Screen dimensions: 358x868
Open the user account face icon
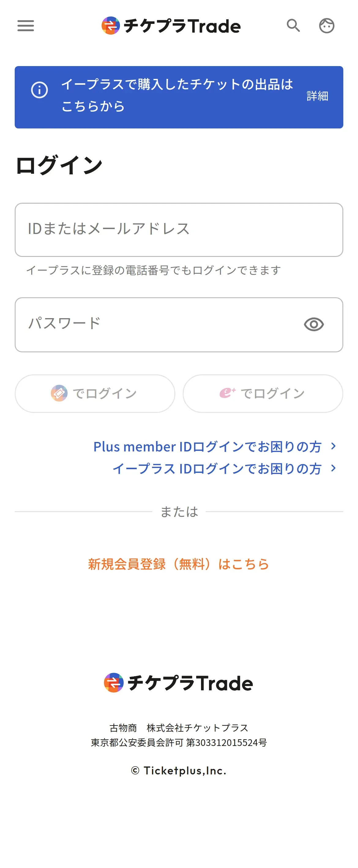click(x=326, y=26)
